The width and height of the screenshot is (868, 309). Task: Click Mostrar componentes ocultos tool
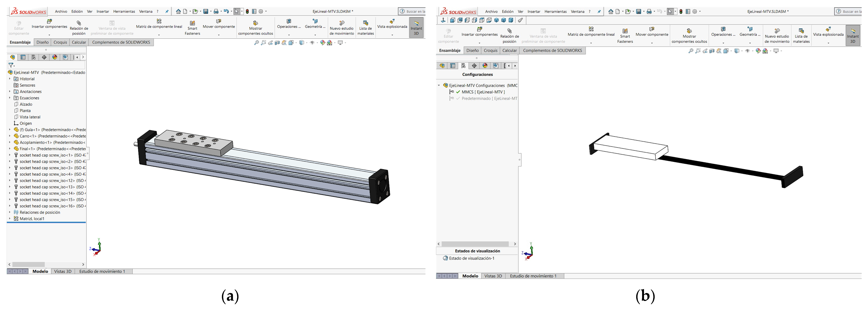pyautogui.click(x=255, y=23)
